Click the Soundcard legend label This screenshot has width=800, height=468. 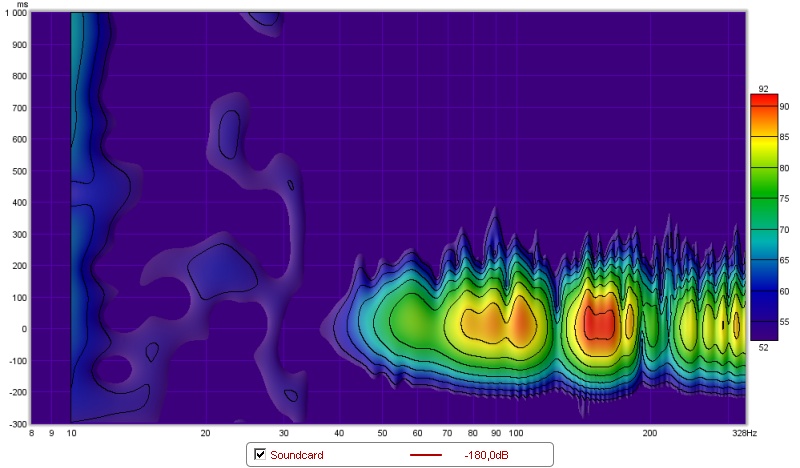[299, 455]
